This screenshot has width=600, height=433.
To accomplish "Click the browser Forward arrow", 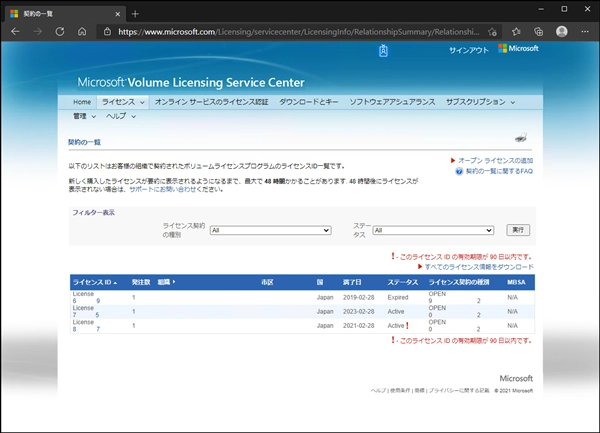I will (38, 32).
